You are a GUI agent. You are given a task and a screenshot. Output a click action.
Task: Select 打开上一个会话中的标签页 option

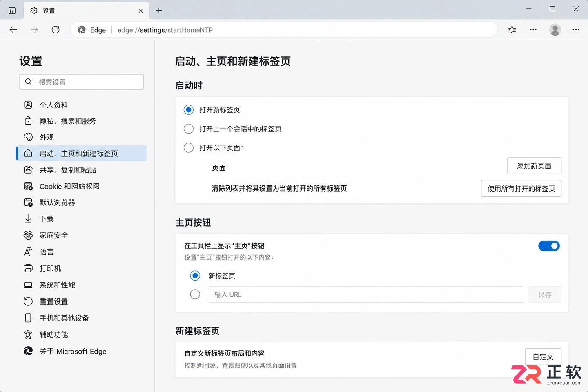[189, 129]
